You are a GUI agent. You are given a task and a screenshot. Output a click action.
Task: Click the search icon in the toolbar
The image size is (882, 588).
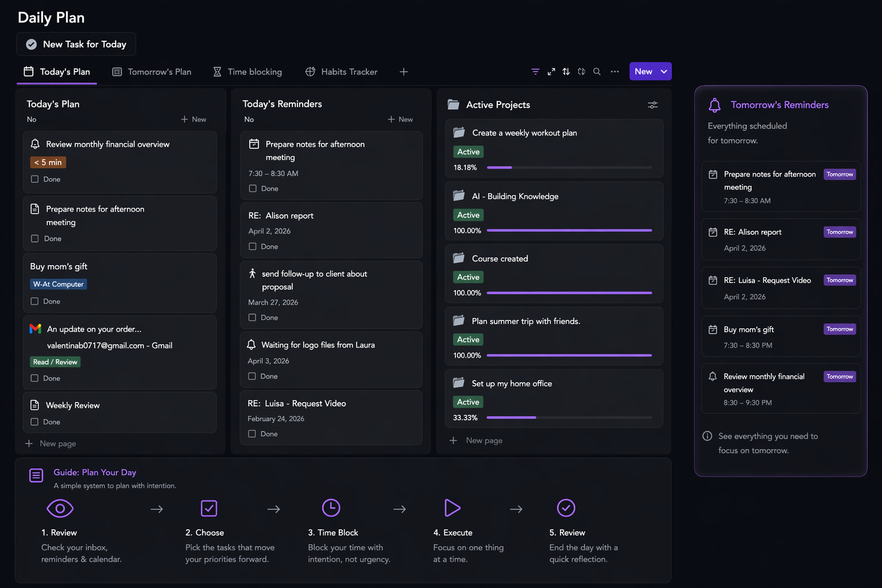597,71
